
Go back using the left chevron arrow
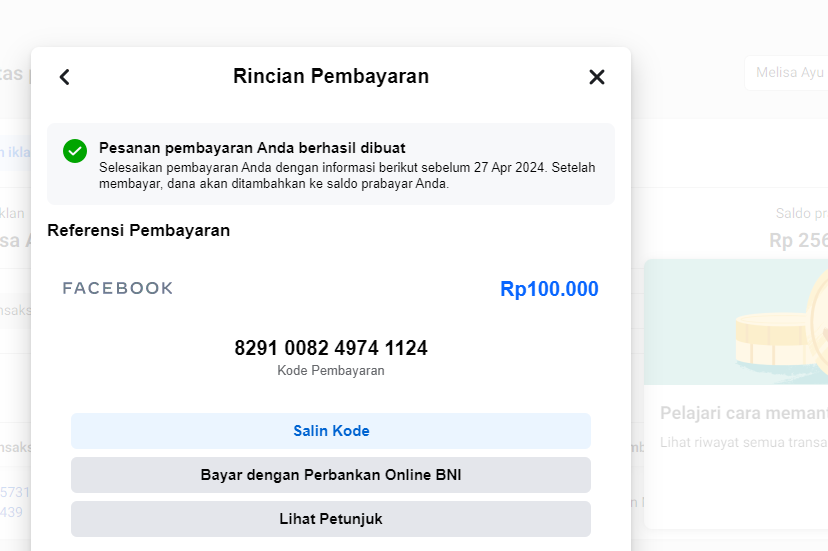[x=65, y=77]
